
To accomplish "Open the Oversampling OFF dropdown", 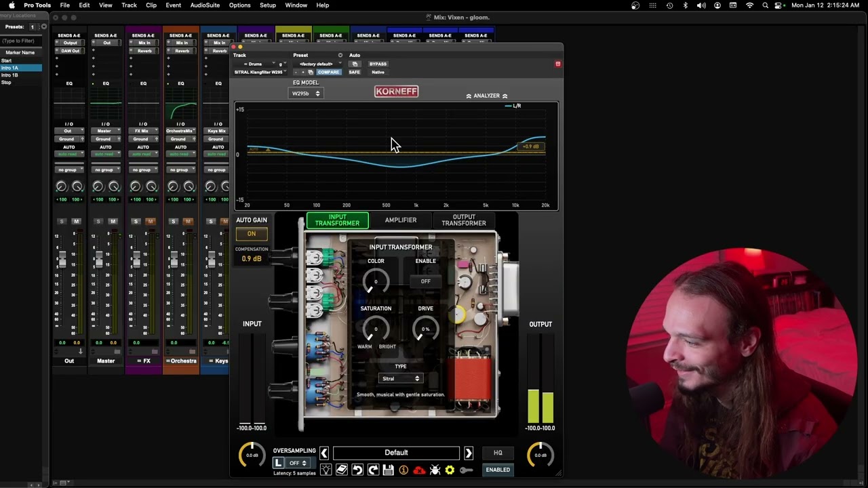I will tap(298, 463).
